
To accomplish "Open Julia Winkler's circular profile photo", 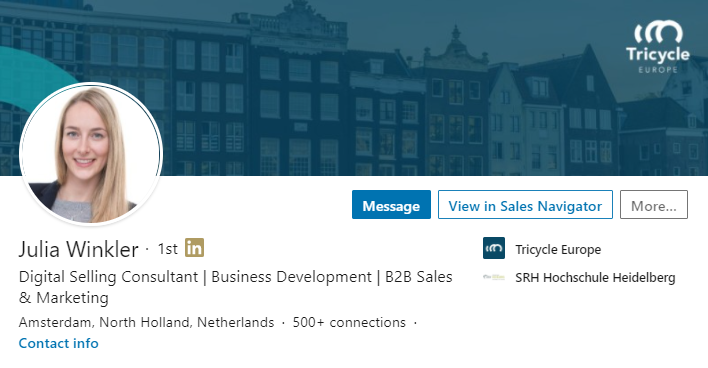I will pyautogui.click(x=91, y=154).
